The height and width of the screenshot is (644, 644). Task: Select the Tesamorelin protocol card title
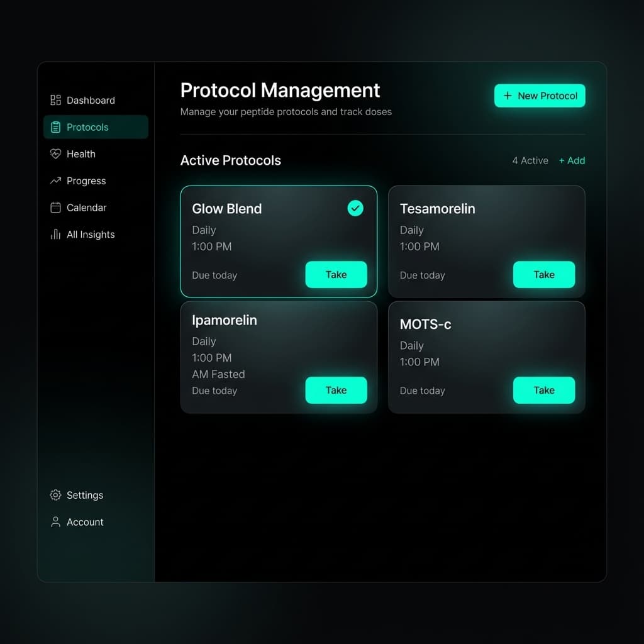[x=437, y=209]
